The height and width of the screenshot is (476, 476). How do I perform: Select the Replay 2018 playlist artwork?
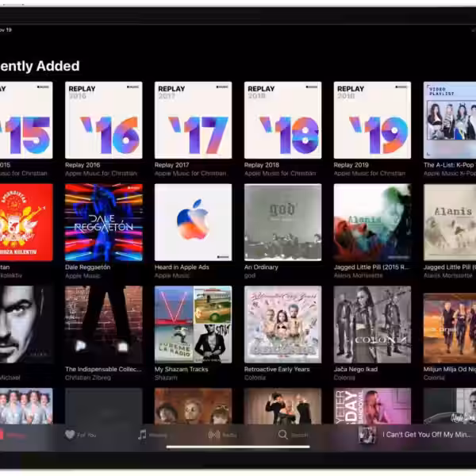pyautogui.click(x=282, y=121)
